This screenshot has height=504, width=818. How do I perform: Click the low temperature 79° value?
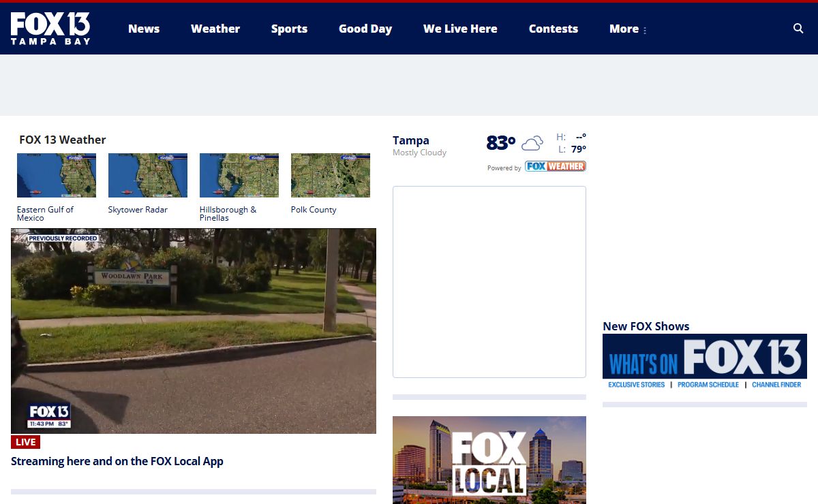(x=579, y=149)
